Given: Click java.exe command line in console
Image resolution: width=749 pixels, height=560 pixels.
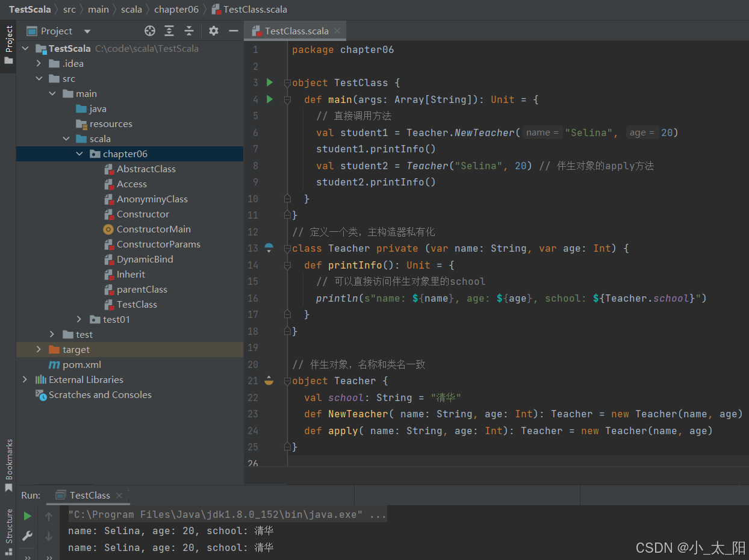Looking at the screenshot, I should (x=227, y=514).
